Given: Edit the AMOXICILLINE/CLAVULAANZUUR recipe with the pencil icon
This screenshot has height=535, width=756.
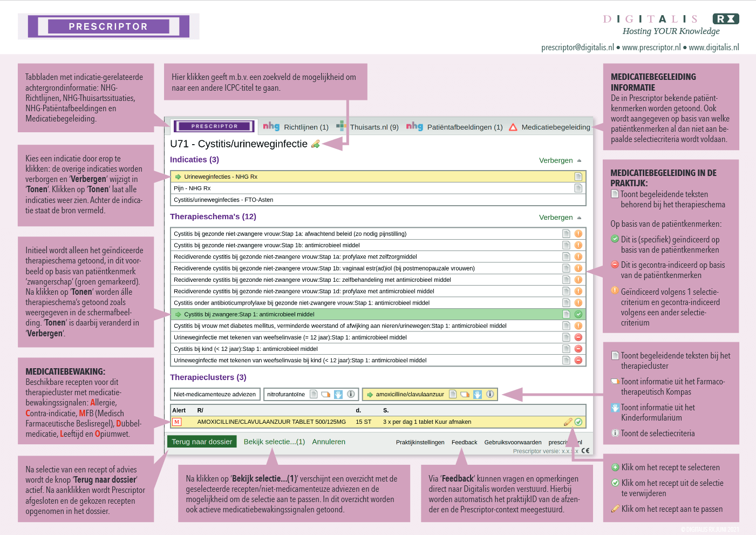Looking at the screenshot, I should click(568, 422).
